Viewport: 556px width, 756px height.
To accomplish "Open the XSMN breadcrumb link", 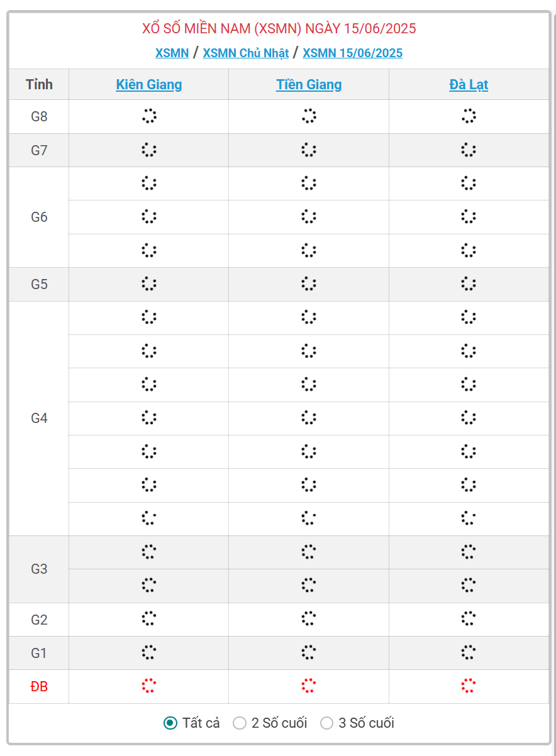I will click(172, 53).
